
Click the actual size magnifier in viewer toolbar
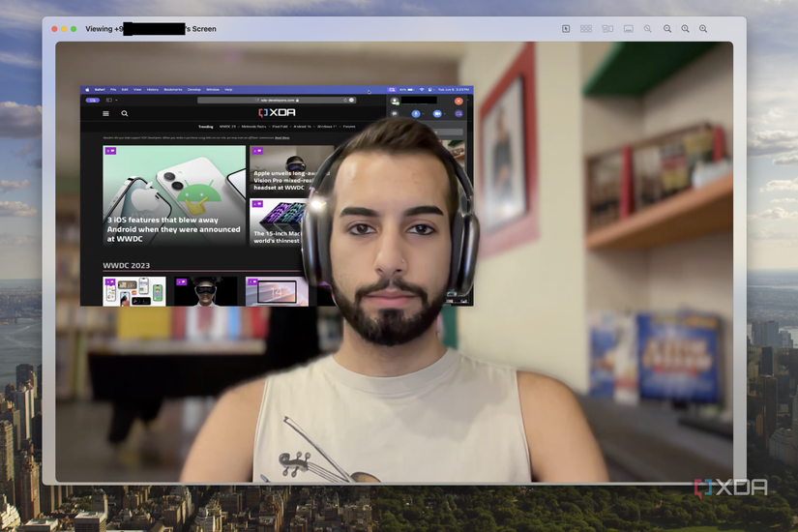pyautogui.click(x=685, y=29)
